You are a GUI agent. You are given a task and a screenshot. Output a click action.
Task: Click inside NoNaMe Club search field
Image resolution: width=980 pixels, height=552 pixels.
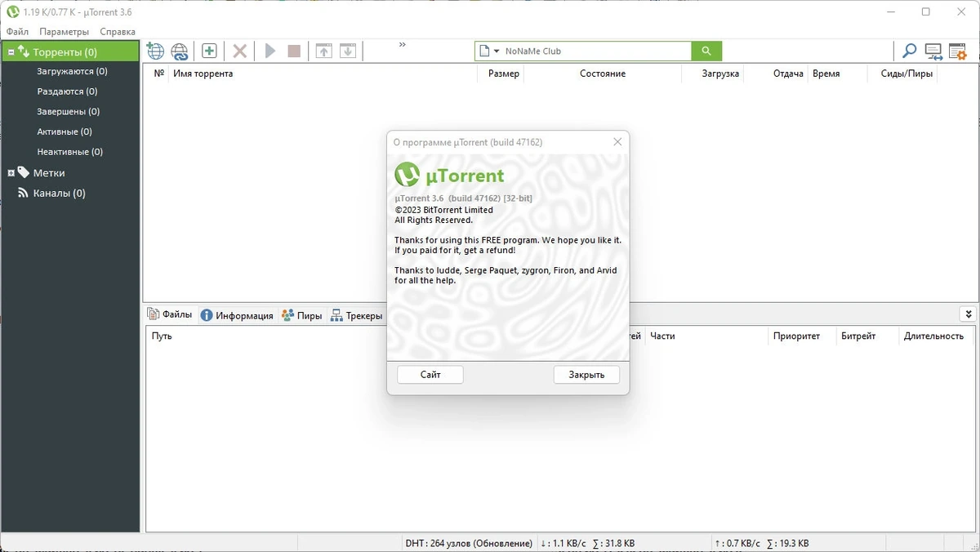point(596,51)
